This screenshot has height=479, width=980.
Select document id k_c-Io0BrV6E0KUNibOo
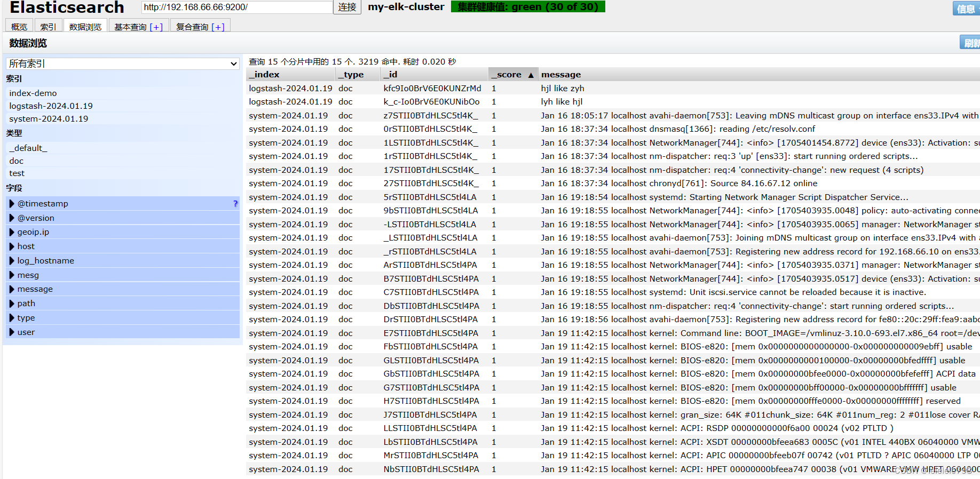(x=431, y=101)
